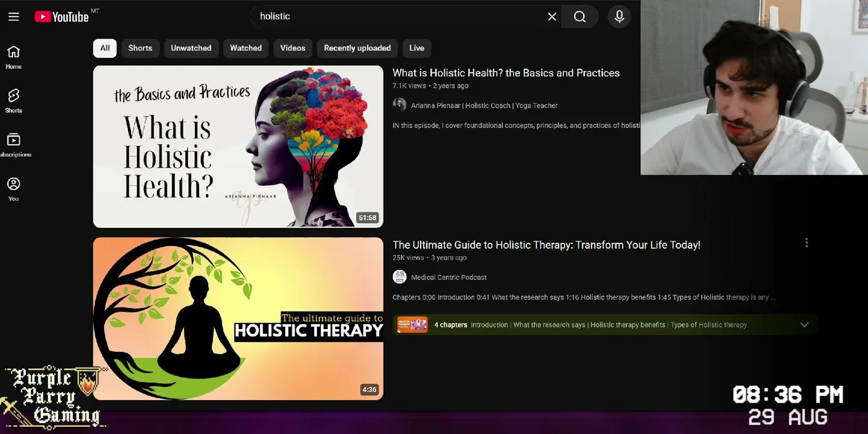Select the All filter chip
This screenshot has height=434, width=868.
105,48
